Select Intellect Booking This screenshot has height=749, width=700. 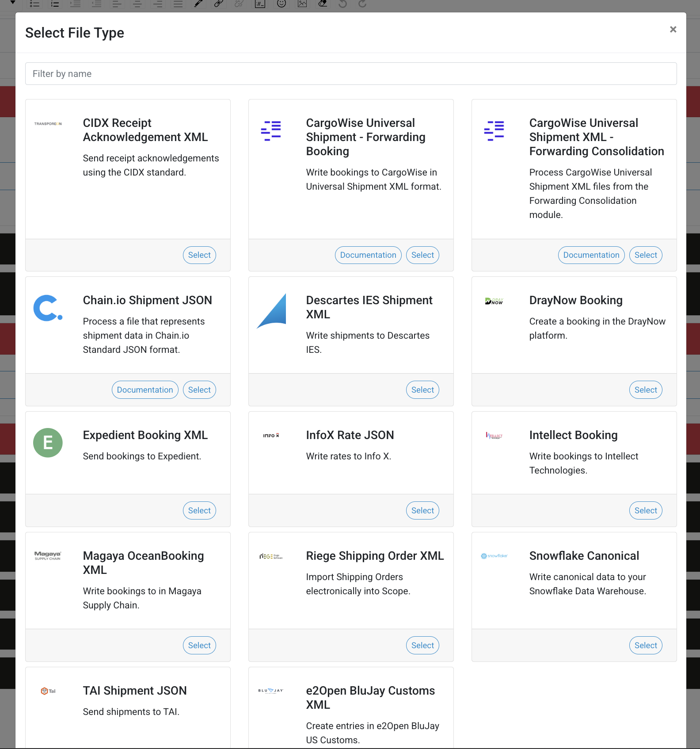coord(646,511)
